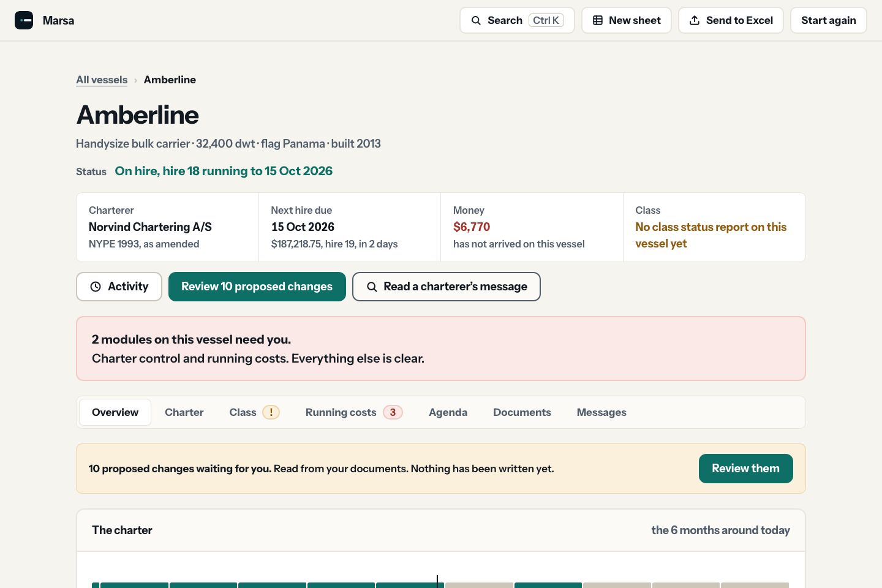Click the status 'On hire, hire 18 running to 15 Oct 2026'
882x588 pixels.
point(224,171)
